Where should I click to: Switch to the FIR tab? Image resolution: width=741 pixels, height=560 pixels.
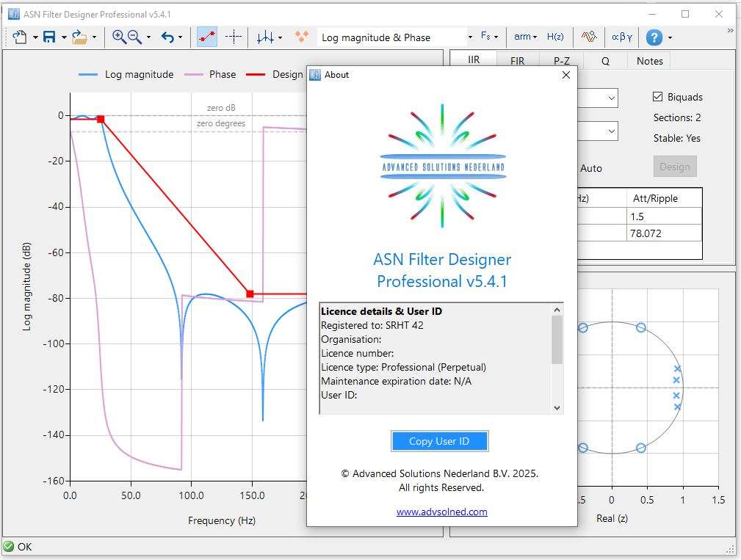[518, 61]
